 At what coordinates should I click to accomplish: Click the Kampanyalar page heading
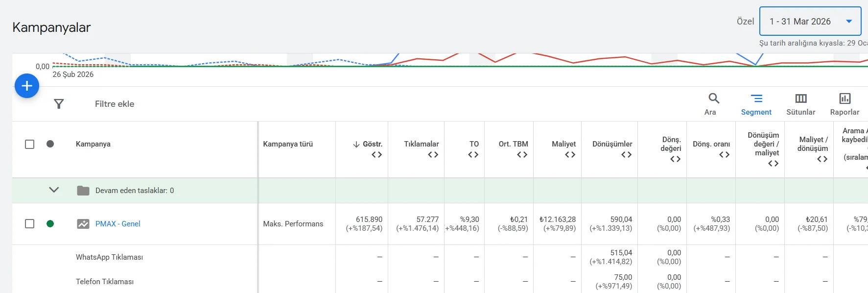click(x=51, y=27)
